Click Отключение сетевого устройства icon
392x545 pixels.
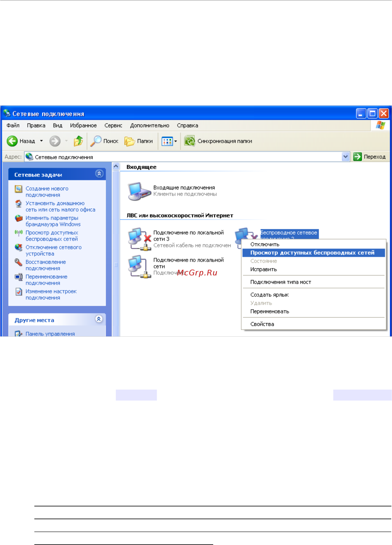18,247
